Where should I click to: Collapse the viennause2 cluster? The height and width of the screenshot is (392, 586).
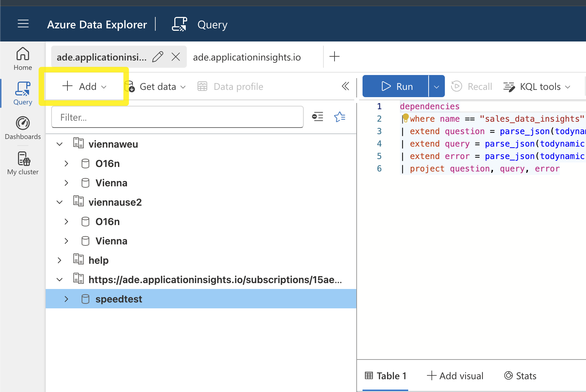click(59, 202)
